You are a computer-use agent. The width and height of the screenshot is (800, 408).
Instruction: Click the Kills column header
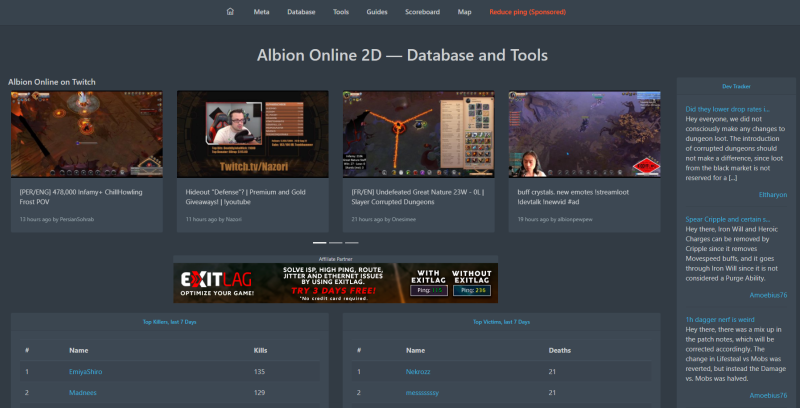tap(261, 350)
